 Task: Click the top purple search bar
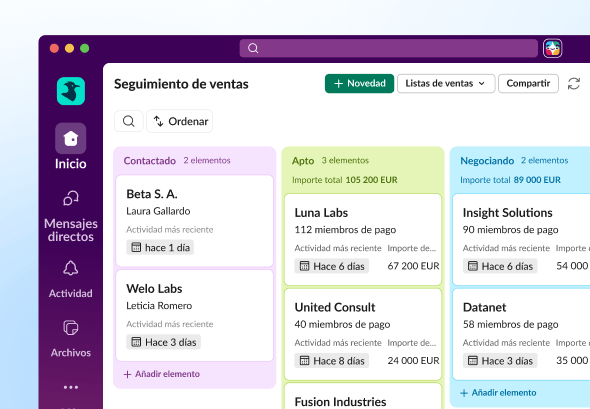tap(389, 48)
